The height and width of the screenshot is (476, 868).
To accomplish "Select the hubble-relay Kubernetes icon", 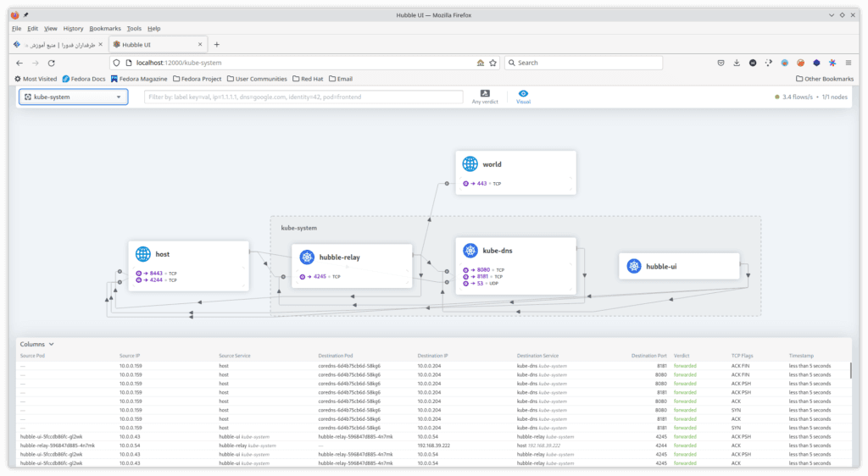I will coord(306,257).
